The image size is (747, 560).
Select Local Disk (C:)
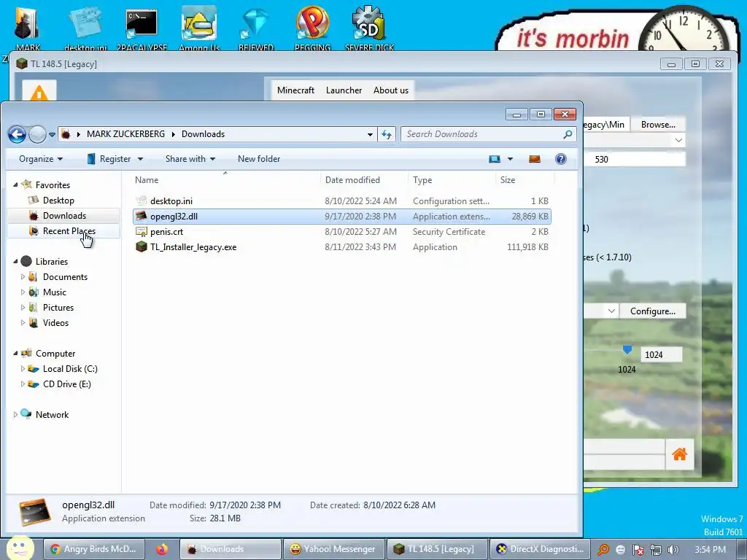point(69,368)
